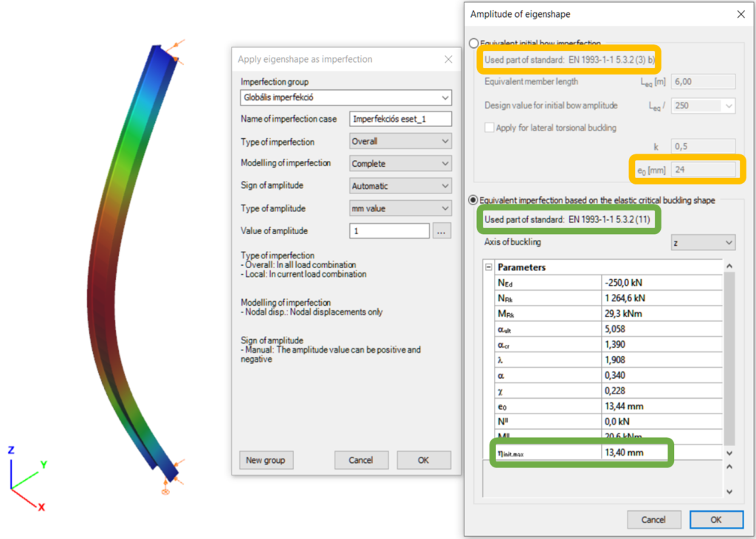Open the Leq divisor 250 dropdown
The height and width of the screenshot is (539, 756).
[x=703, y=106]
